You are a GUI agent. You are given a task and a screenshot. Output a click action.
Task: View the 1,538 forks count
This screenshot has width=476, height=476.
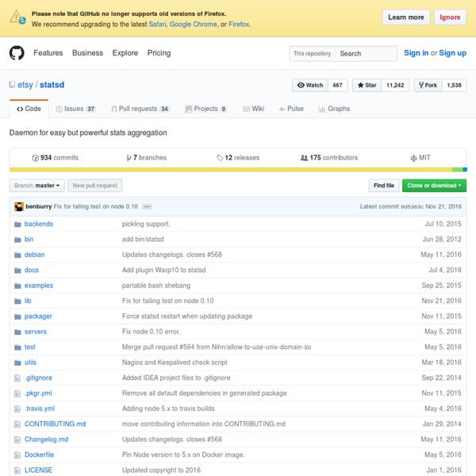(x=454, y=86)
